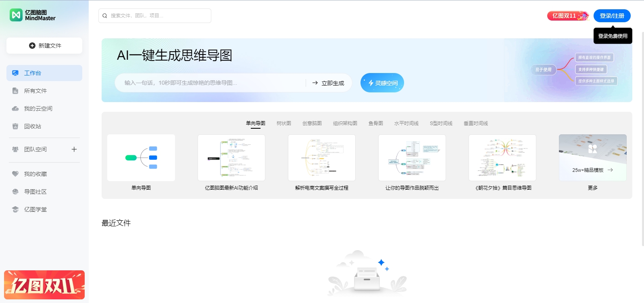Click the MindMaster logo icon
This screenshot has height=303, width=644.
pos(16,15)
